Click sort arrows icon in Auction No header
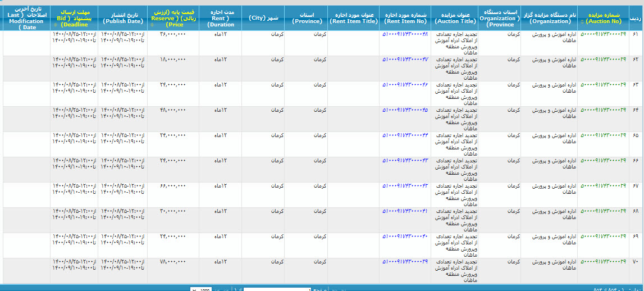This screenshot has width=644, height=291. coord(582,21)
